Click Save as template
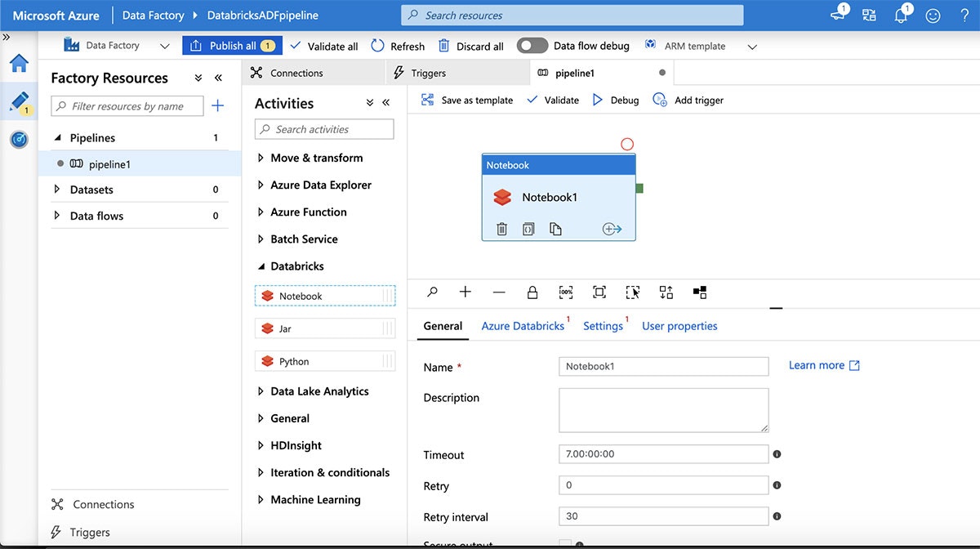 pyautogui.click(x=467, y=100)
